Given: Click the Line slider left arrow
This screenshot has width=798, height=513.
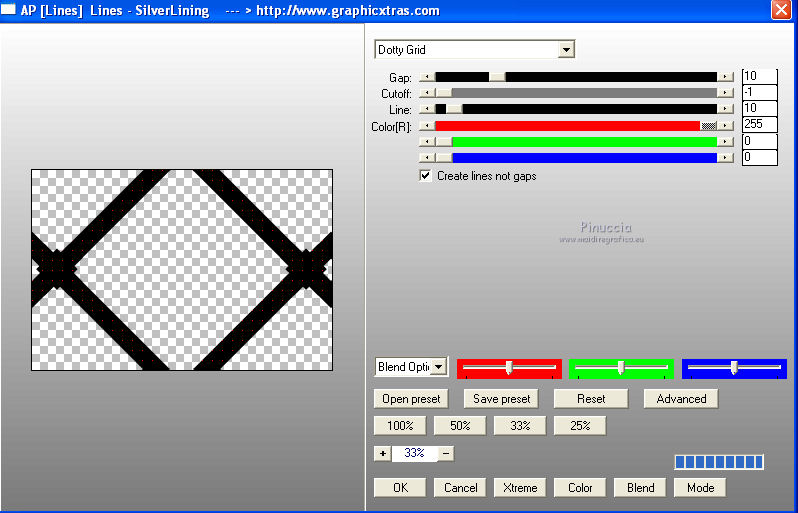Looking at the screenshot, I should pos(427,109).
